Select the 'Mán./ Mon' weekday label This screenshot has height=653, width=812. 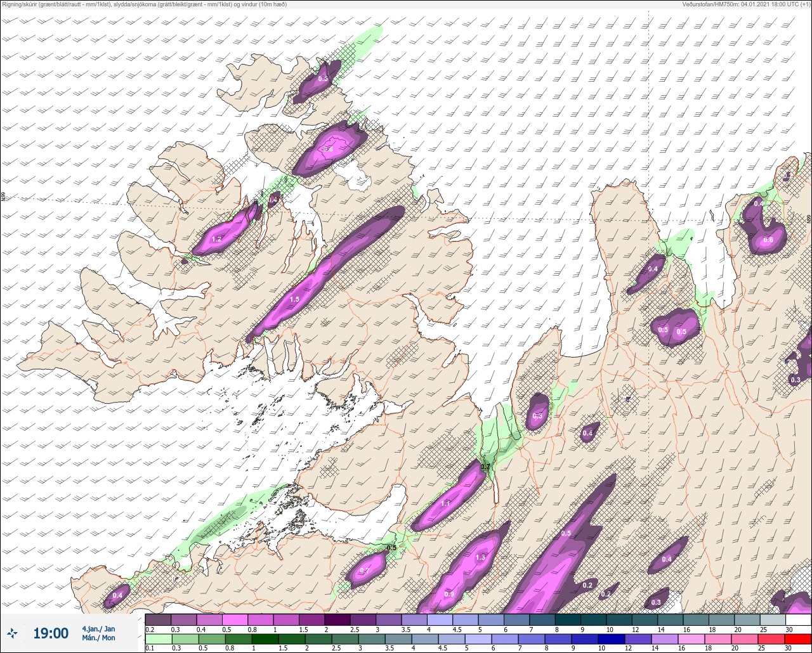pos(98,638)
